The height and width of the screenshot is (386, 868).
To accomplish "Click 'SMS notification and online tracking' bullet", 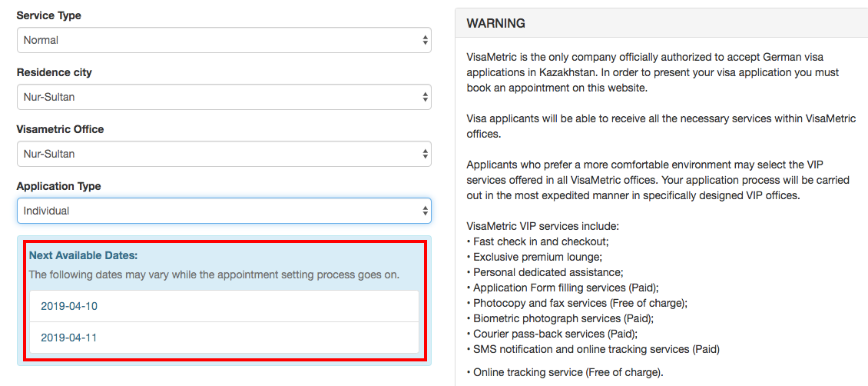I will [594, 349].
